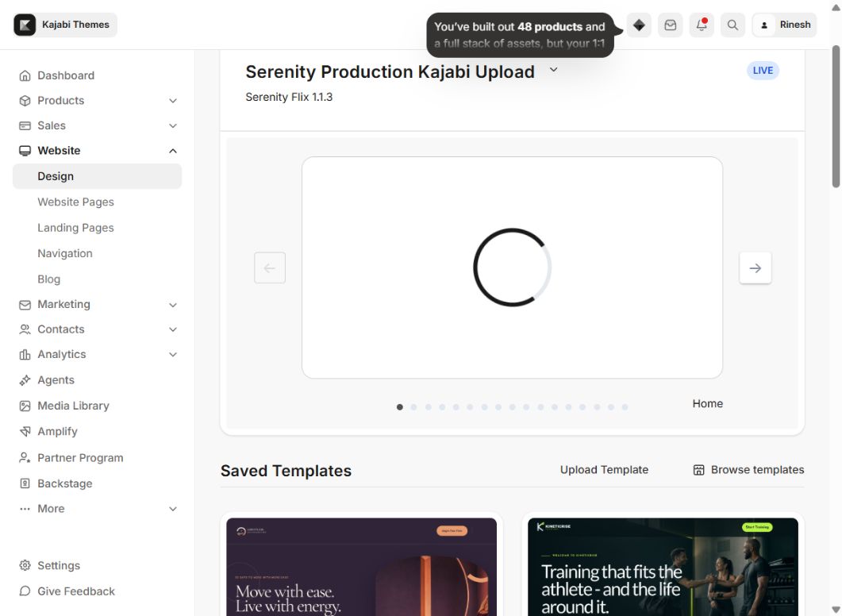This screenshot has height=616, width=842.
Task: Click the Media Library image icon
Action: click(x=25, y=406)
